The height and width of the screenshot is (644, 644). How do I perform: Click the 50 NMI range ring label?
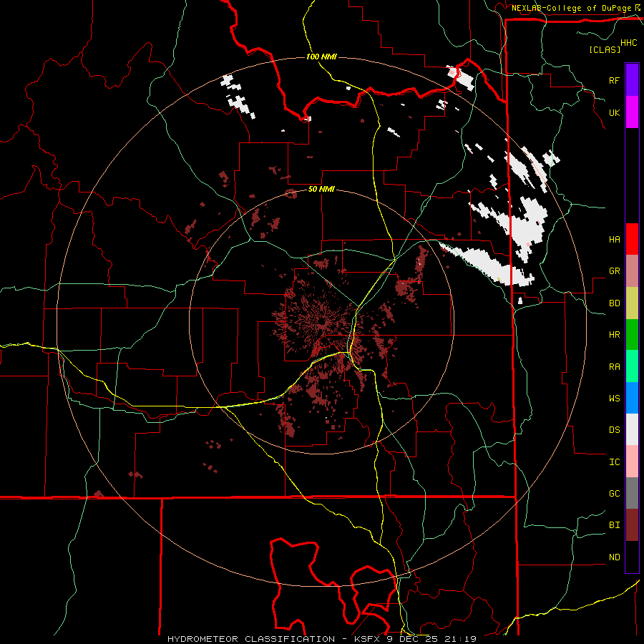tap(321, 190)
